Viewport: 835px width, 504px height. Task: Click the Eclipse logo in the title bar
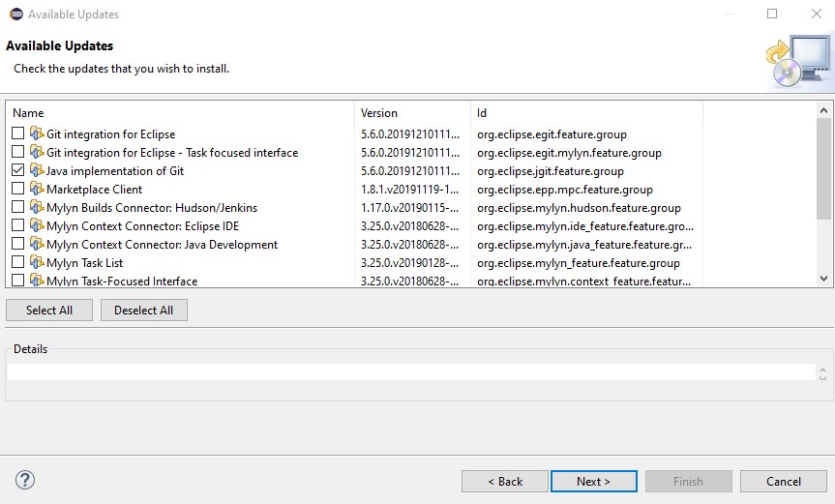click(x=16, y=14)
